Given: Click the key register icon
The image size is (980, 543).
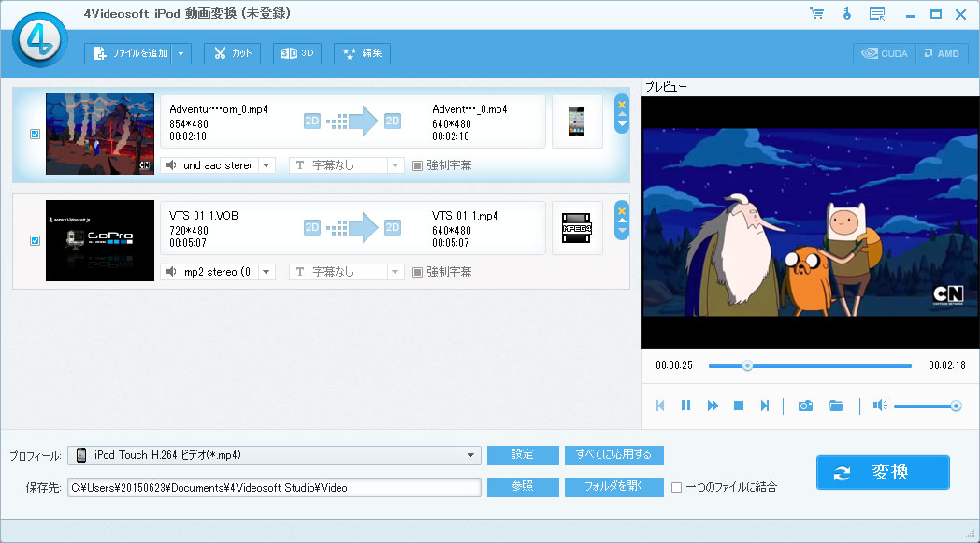Looking at the screenshot, I should [847, 13].
